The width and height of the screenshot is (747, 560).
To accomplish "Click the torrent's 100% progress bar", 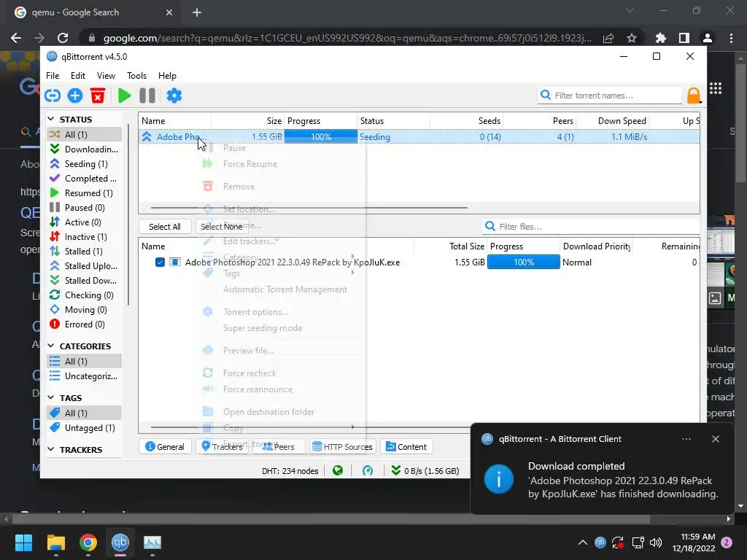I will pos(321,136).
